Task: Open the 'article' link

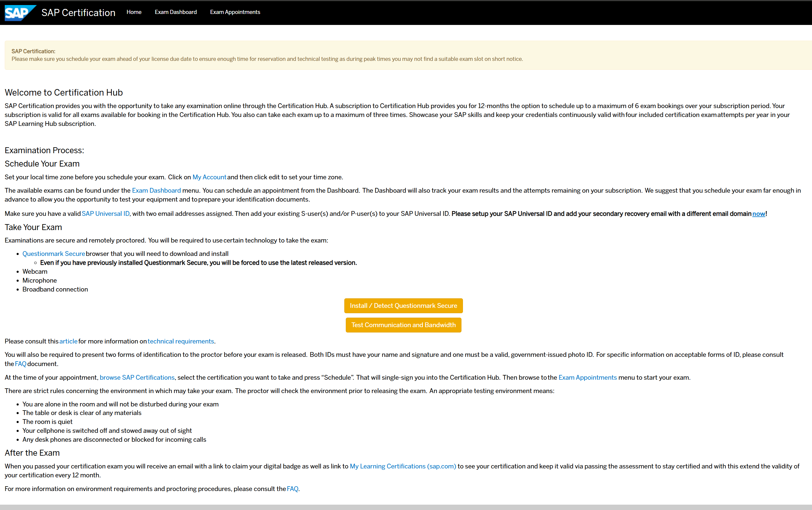Action: point(69,341)
